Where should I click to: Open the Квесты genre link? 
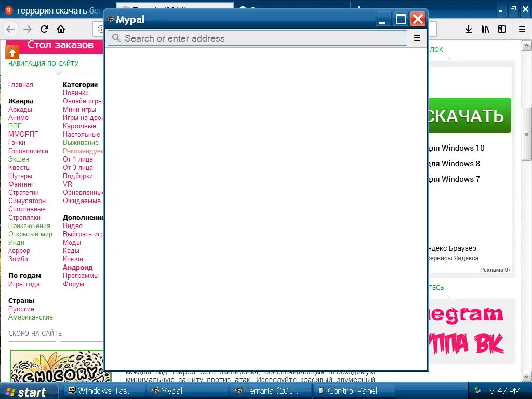point(19,168)
